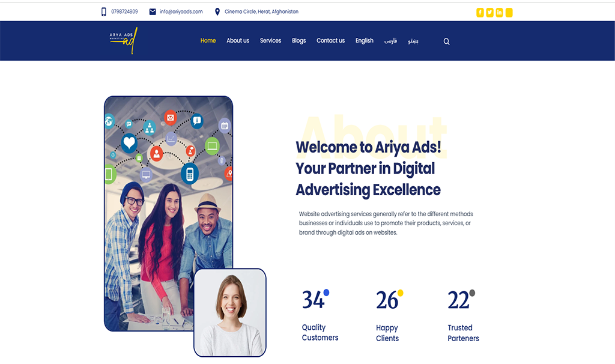Image resolution: width=615 pixels, height=364 pixels.
Task: Open the Twitter social icon
Action: pyautogui.click(x=489, y=13)
